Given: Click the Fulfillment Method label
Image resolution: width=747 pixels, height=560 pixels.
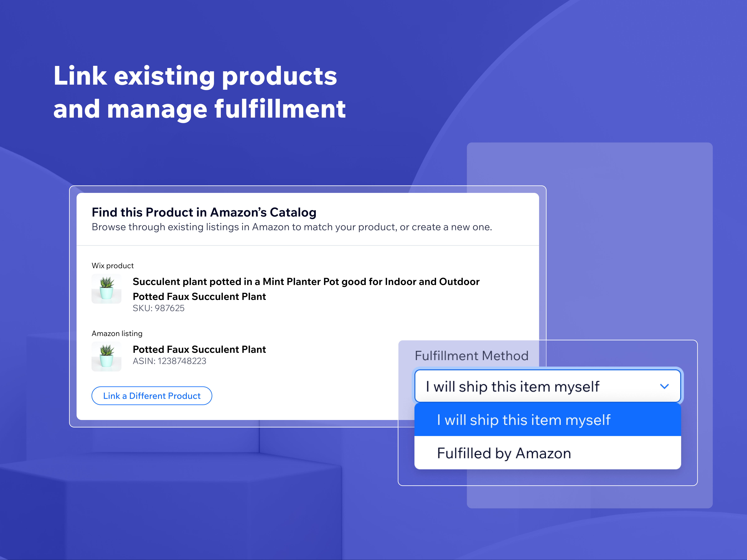Looking at the screenshot, I should pyautogui.click(x=471, y=355).
